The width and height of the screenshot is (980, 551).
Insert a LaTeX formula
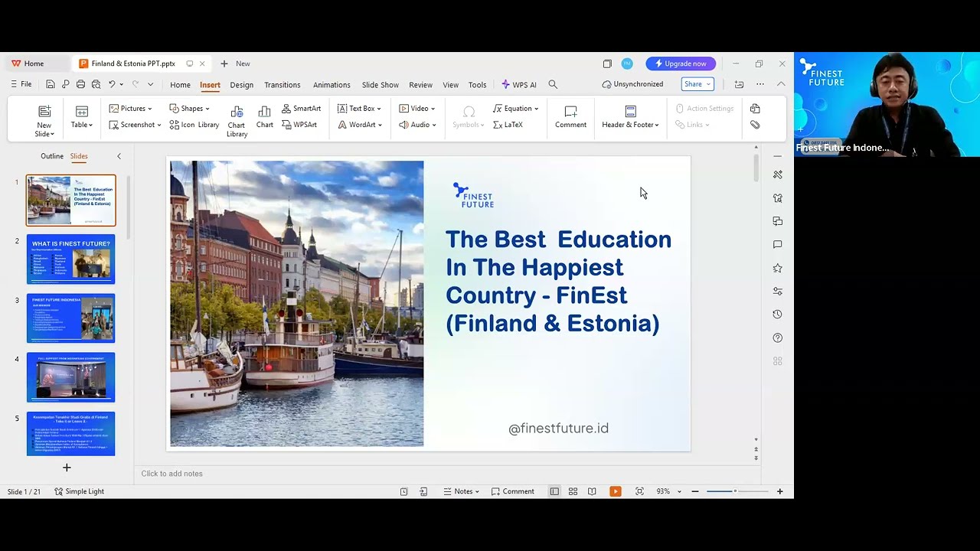(508, 125)
